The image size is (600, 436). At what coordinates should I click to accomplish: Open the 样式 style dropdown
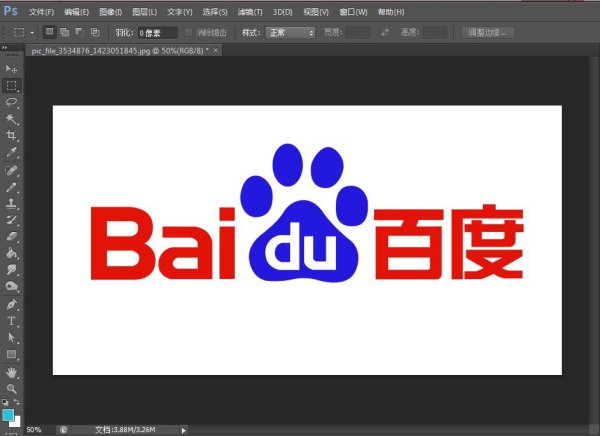(290, 33)
